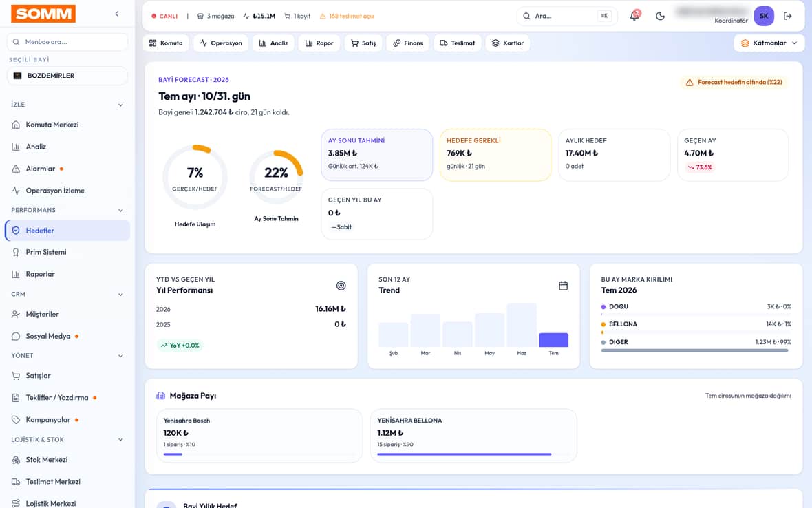
Task: Switch to the Teslimat tab
Action: tap(458, 43)
